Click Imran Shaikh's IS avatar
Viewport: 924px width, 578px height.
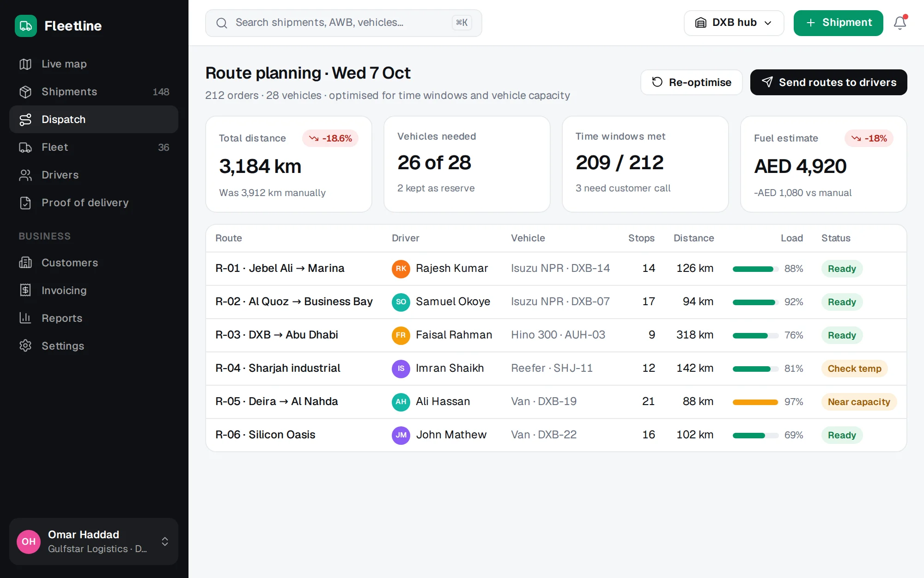tap(401, 369)
